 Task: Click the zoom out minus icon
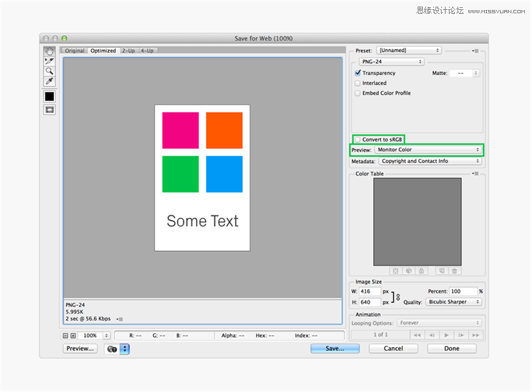[65, 336]
